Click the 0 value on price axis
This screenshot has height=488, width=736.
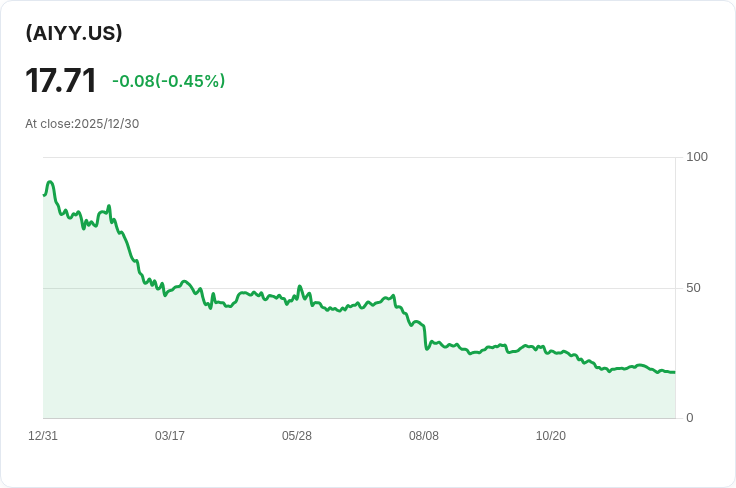[x=690, y=418]
